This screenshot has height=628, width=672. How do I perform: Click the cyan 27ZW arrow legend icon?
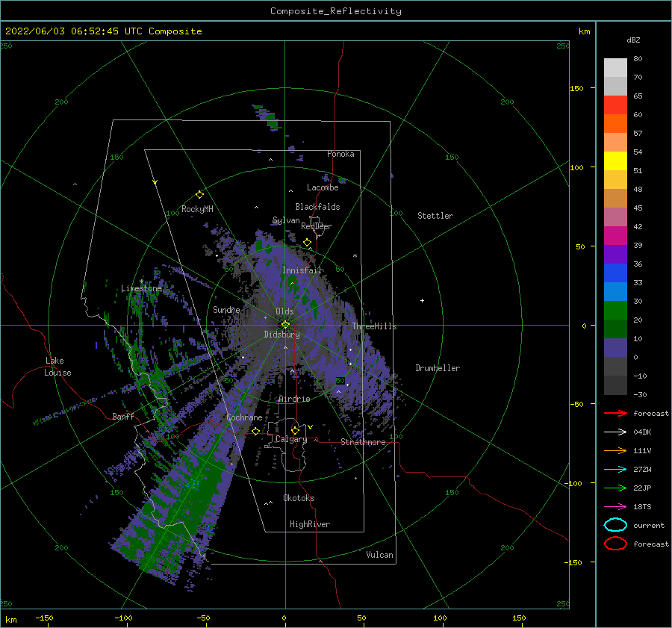pos(615,470)
